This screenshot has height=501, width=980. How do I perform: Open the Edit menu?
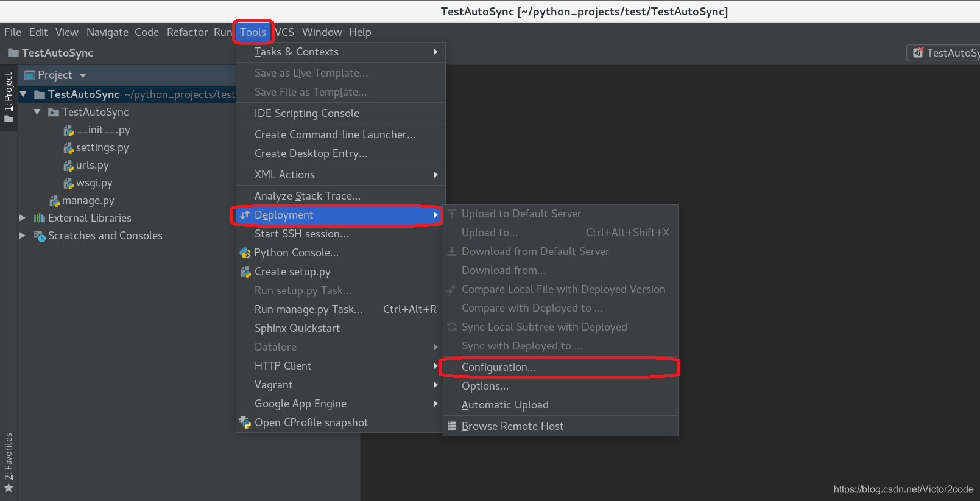pos(38,32)
